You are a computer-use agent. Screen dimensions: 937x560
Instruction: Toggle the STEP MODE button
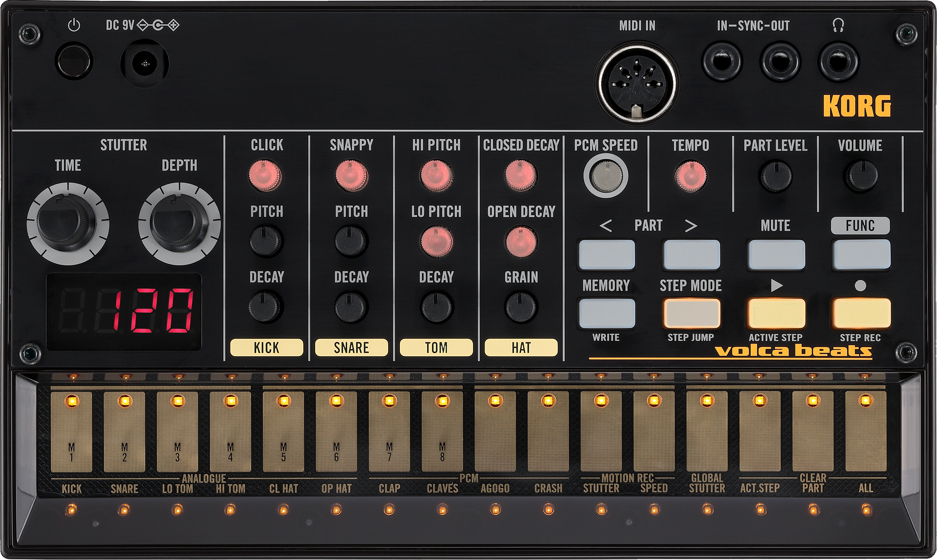coord(691,313)
